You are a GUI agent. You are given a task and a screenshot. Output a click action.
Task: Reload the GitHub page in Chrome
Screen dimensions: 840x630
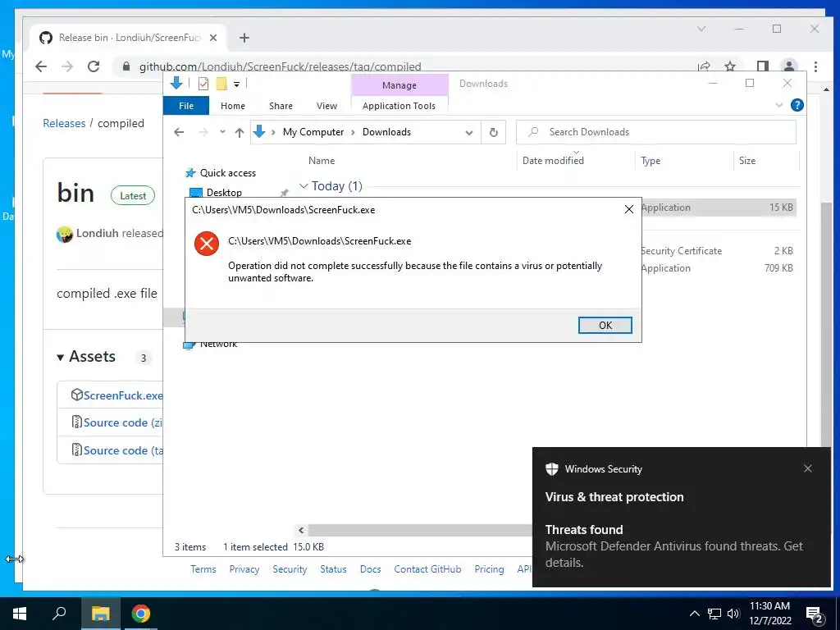(94, 66)
